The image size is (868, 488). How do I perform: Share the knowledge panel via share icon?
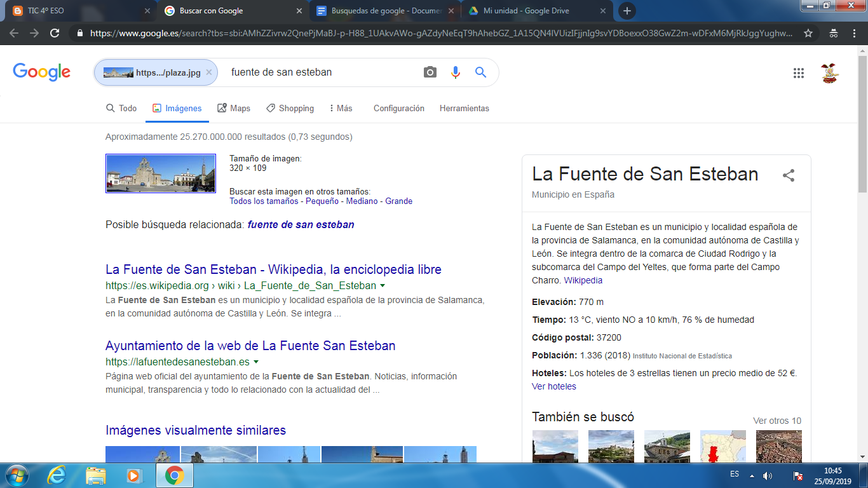[789, 176]
